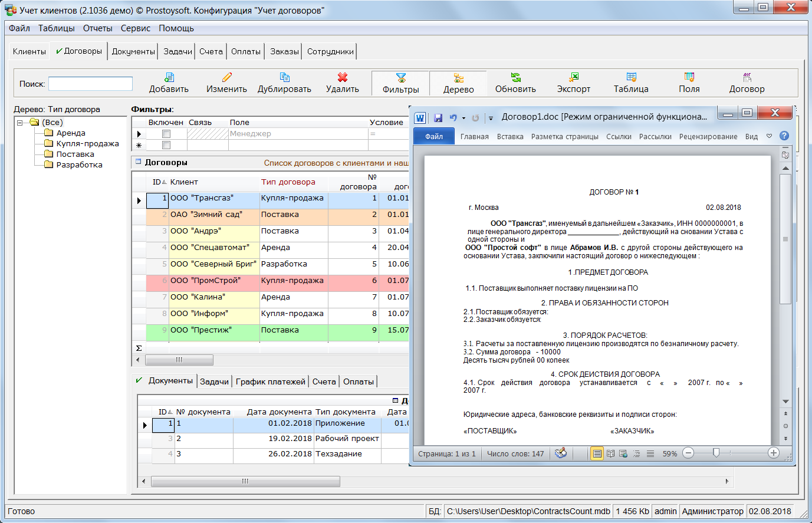Open the Поля (Fields) settings icon

click(689, 77)
